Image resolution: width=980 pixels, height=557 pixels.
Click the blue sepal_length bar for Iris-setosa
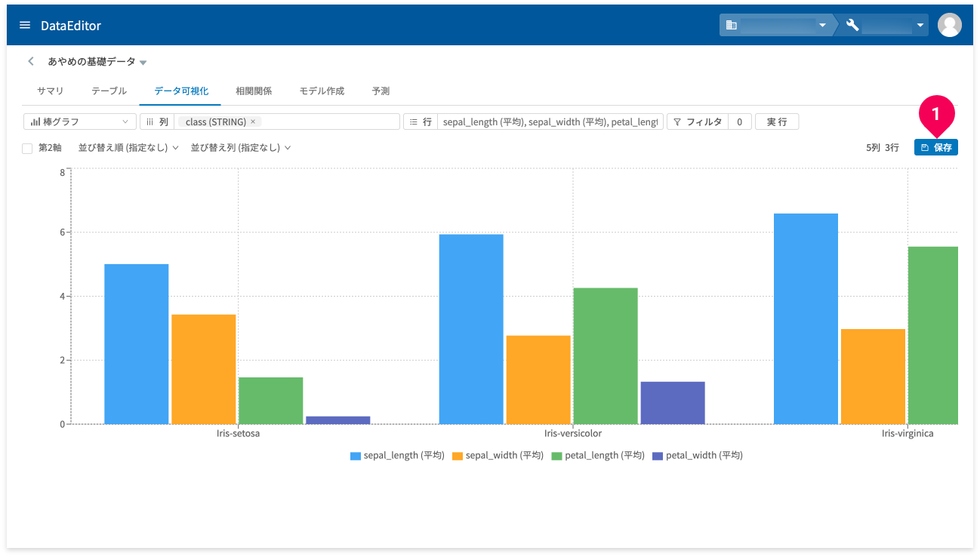pos(137,344)
